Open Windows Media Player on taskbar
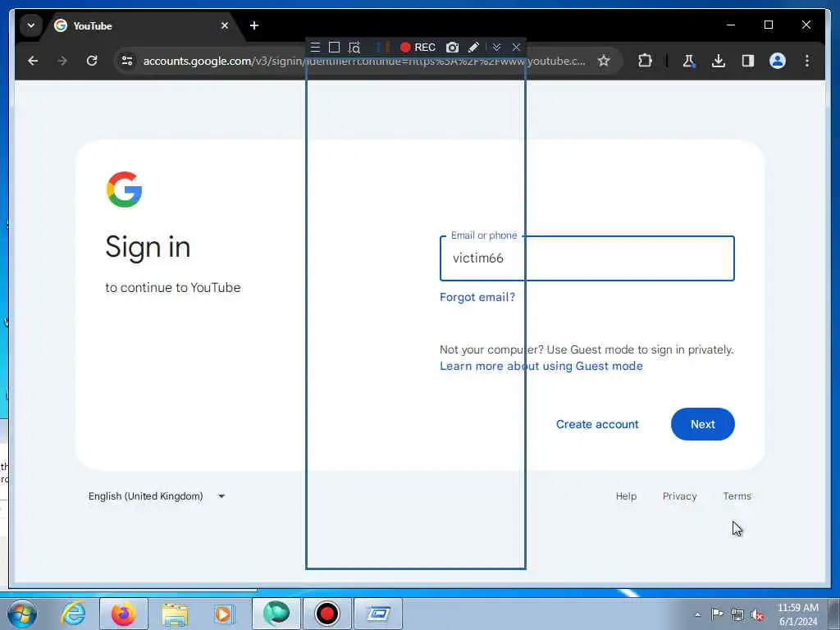The image size is (840, 630). [224, 614]
